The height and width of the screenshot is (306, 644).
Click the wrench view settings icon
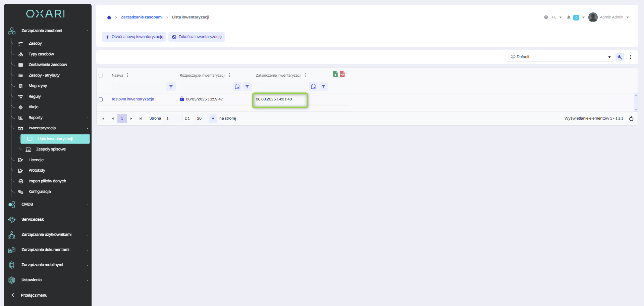click(x=620, y=57)
